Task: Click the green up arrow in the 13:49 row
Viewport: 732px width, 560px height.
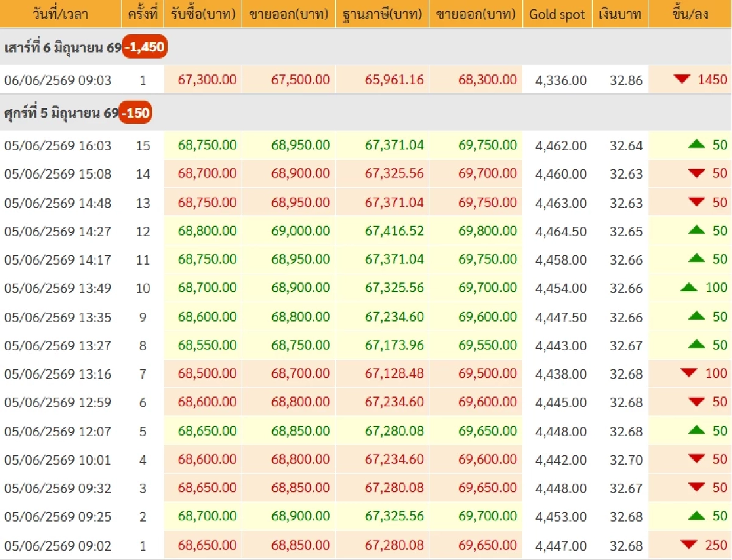Action: tap(689, 287)
